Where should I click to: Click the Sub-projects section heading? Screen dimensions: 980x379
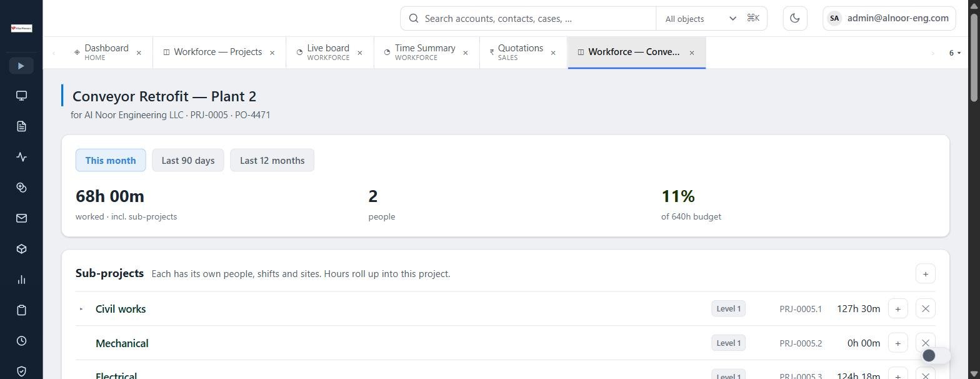tap(109, 273)
